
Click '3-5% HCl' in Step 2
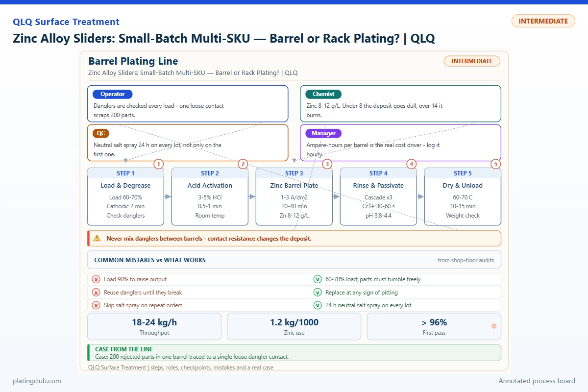pyautogui.click(x=210, y=197)
